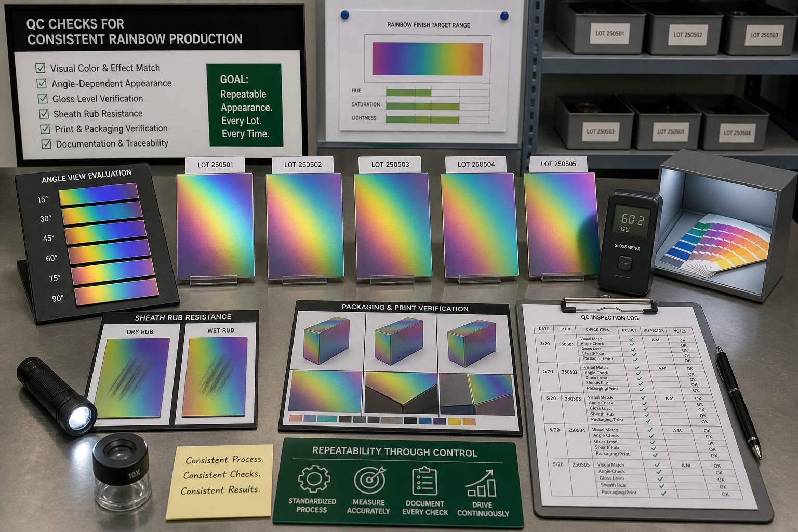798x532 pixels.
Task: Click the bar chart icon above Drive Continuously
Action: pyautogui.click(x=481, y=484)
